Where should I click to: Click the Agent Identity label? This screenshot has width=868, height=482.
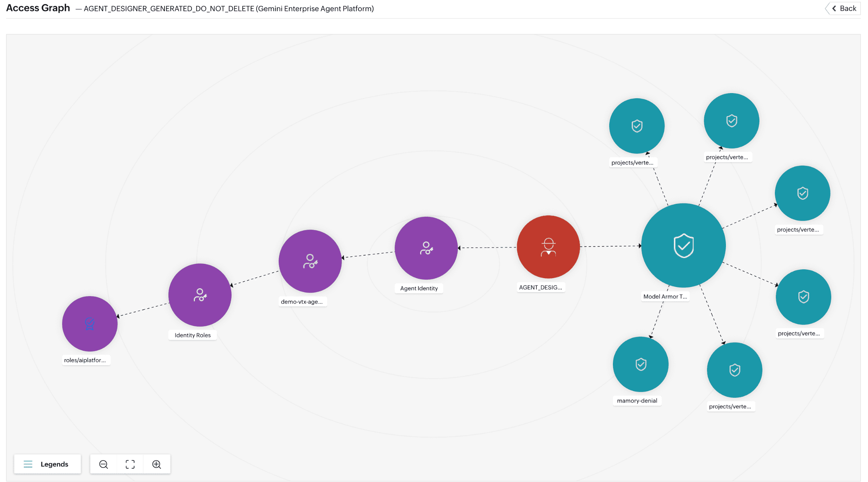pos(419,288)
